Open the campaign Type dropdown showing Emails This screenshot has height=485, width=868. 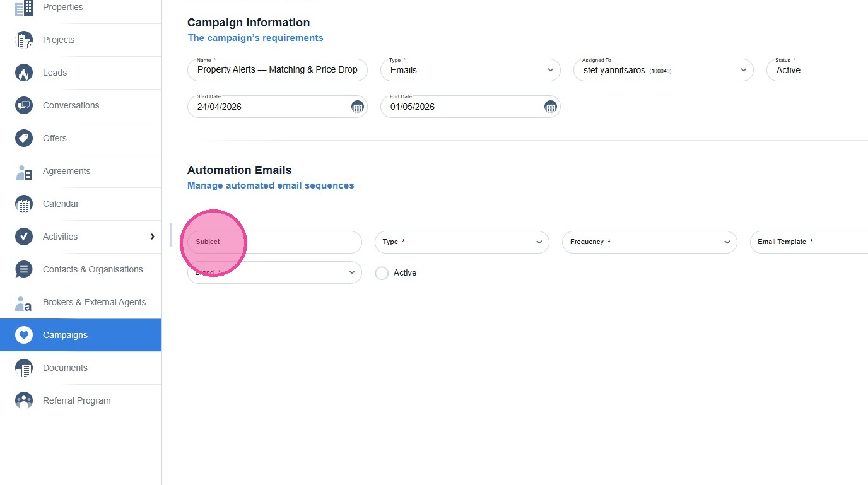470,70
